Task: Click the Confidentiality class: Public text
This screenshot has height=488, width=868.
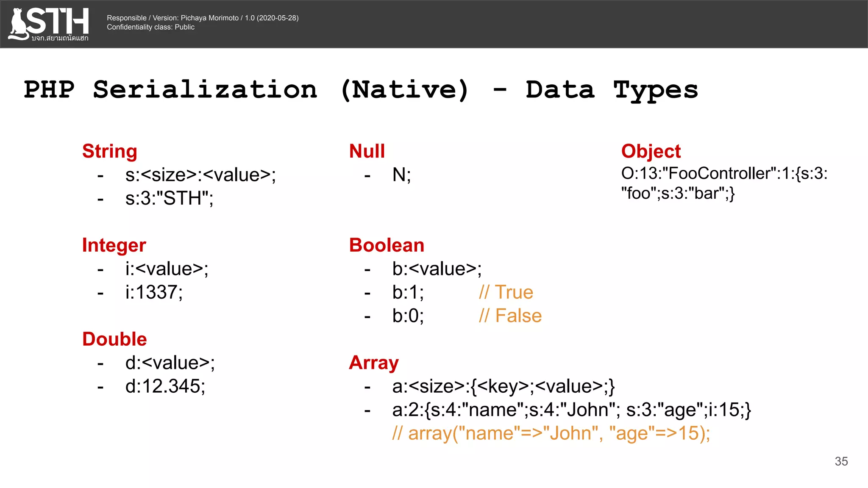Action: point(150,27)
